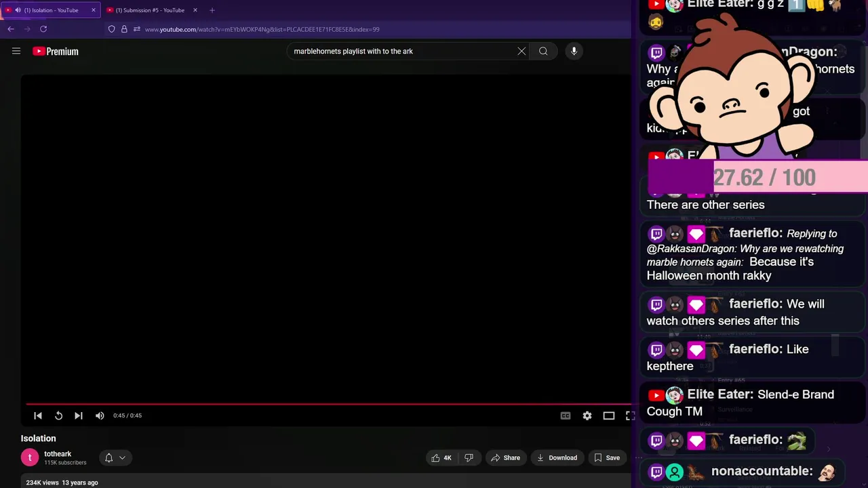
Task: Close the Isolation tab
Action: (x=94, y=10)
